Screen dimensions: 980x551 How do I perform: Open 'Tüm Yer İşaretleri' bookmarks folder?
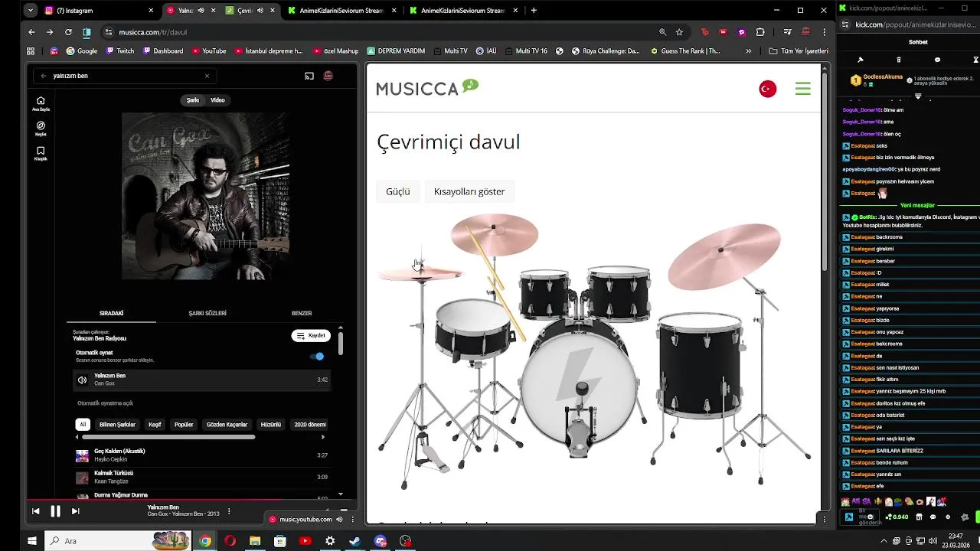(x=799, y=51)
